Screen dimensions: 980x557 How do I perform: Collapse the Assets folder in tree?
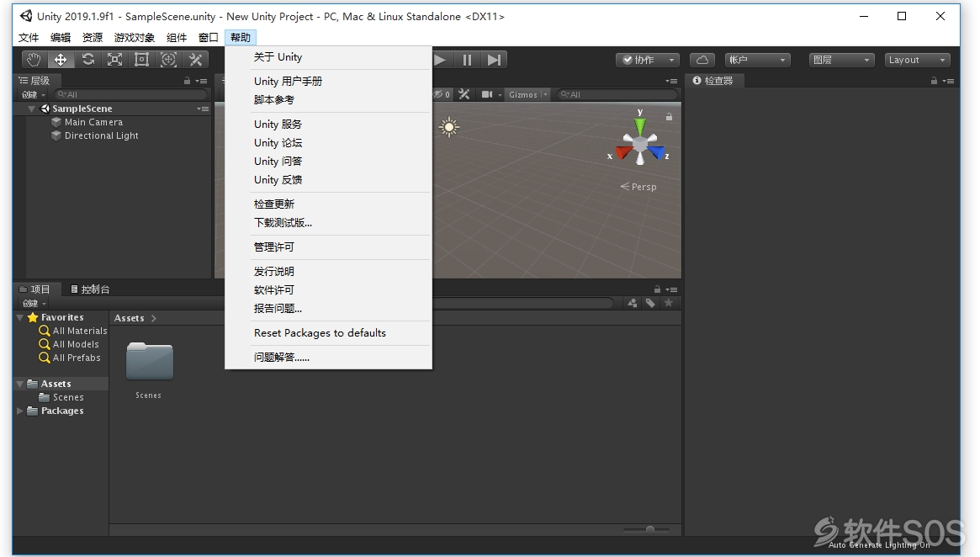pyautogui.click(x=20, y=384)
